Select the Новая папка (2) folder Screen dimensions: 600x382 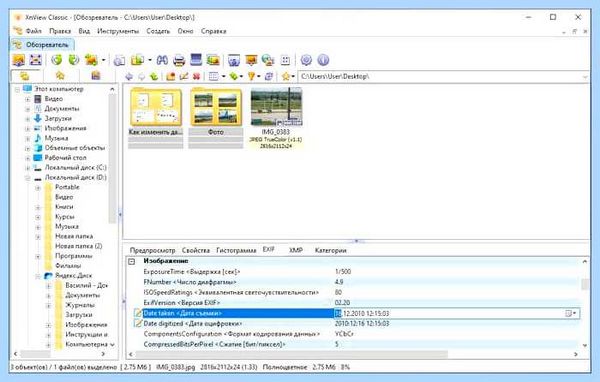[78, 246]
